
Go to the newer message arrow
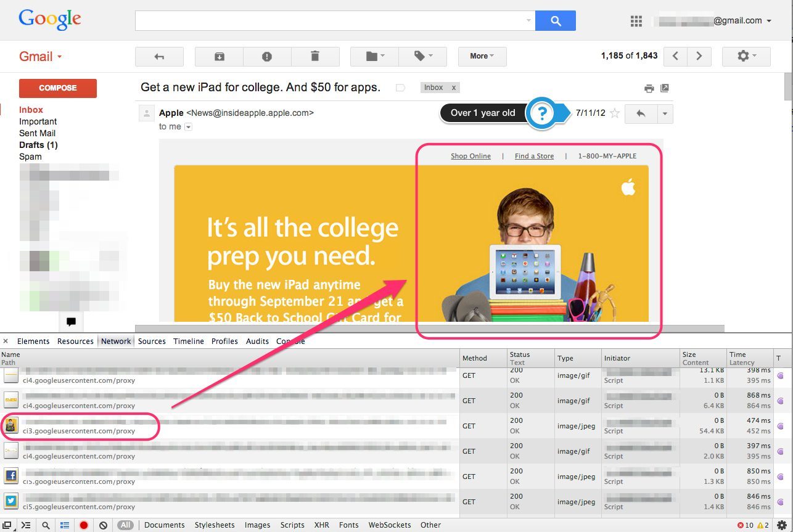(676, 56)
